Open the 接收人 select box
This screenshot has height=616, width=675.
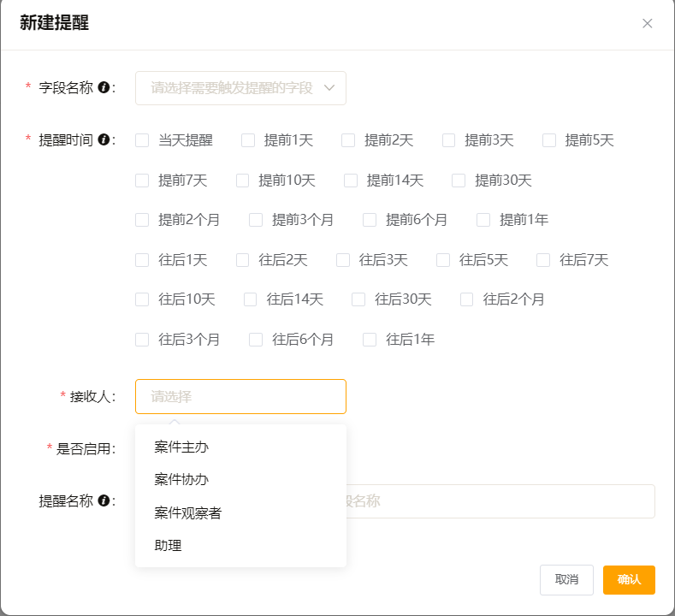(240, 396)
